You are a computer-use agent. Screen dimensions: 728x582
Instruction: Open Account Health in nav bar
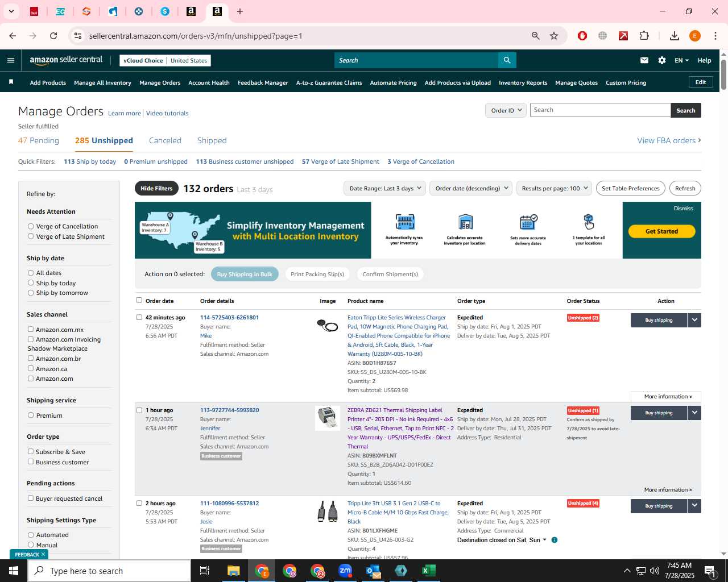point(209,82)
